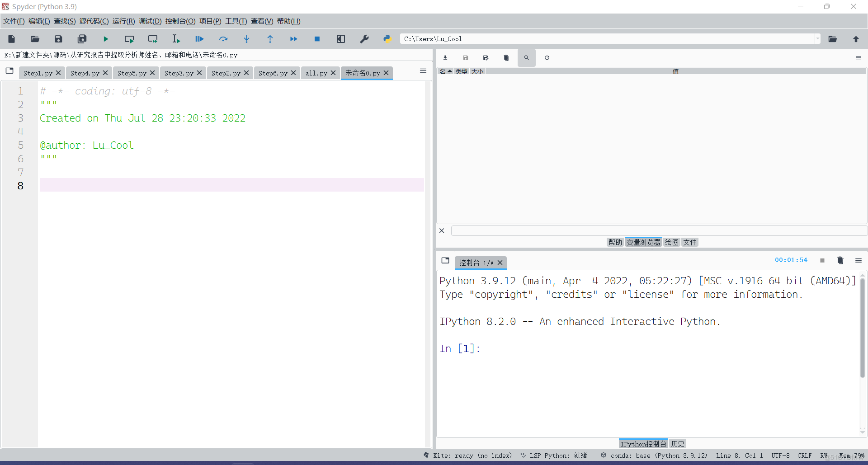Click the variable search input field
Viewport: 868px width, 465px height.
click(x=659, y=230)
